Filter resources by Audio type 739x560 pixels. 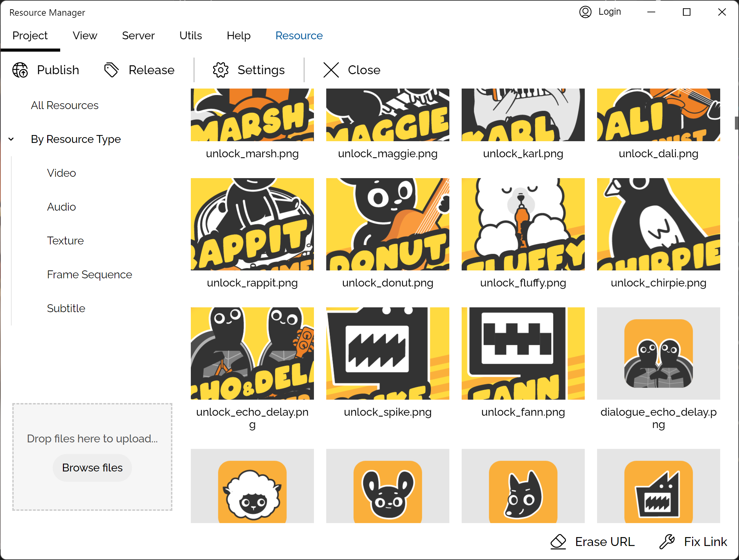coord(62,207)
